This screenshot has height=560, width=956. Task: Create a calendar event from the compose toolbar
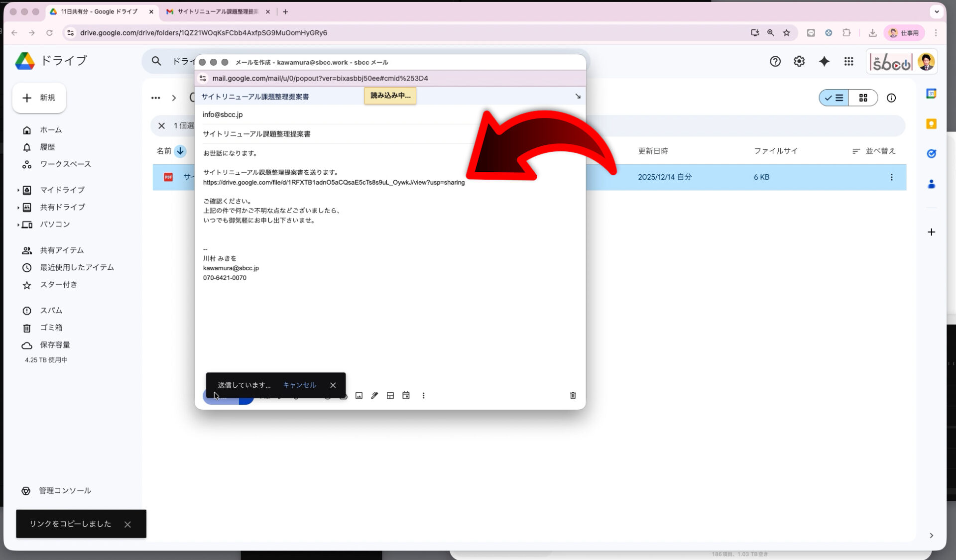406,395
